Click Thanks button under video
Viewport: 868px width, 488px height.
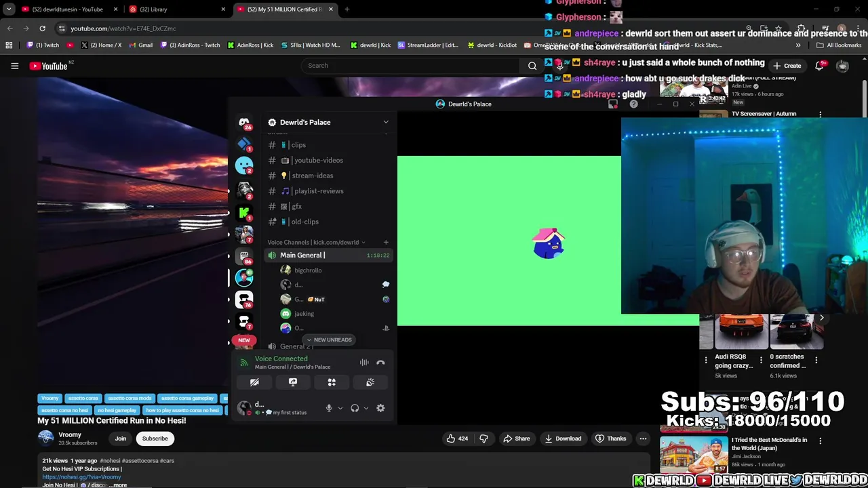[610, 439]
